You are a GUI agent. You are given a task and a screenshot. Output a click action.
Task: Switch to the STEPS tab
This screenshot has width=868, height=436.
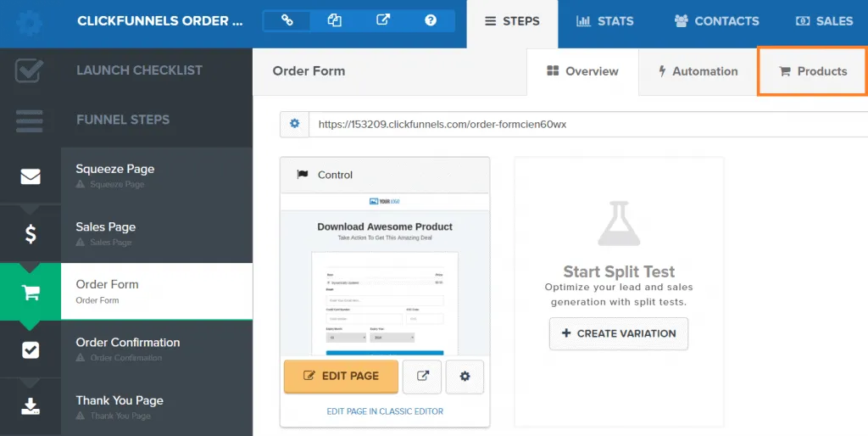(x=512, y=24)
